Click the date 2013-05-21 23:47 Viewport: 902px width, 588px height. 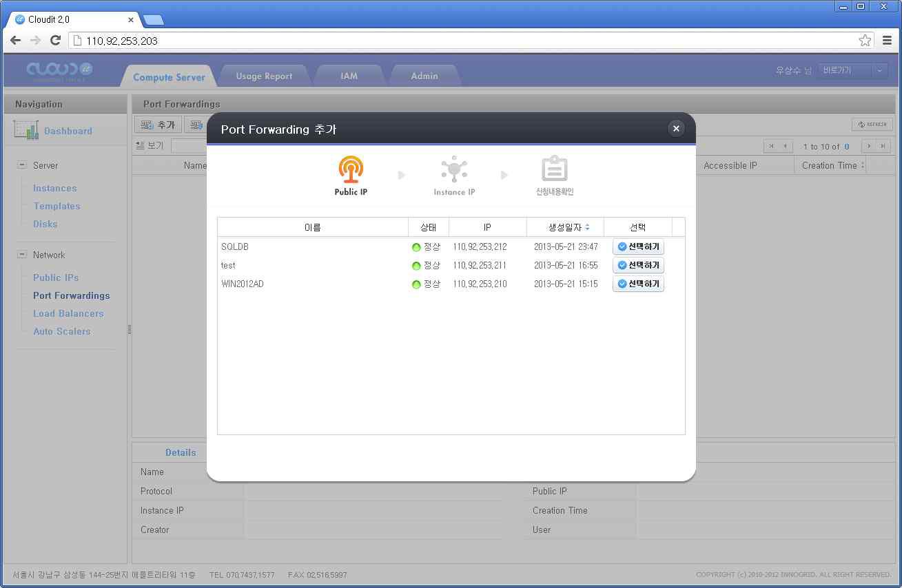tap(566, 246)
